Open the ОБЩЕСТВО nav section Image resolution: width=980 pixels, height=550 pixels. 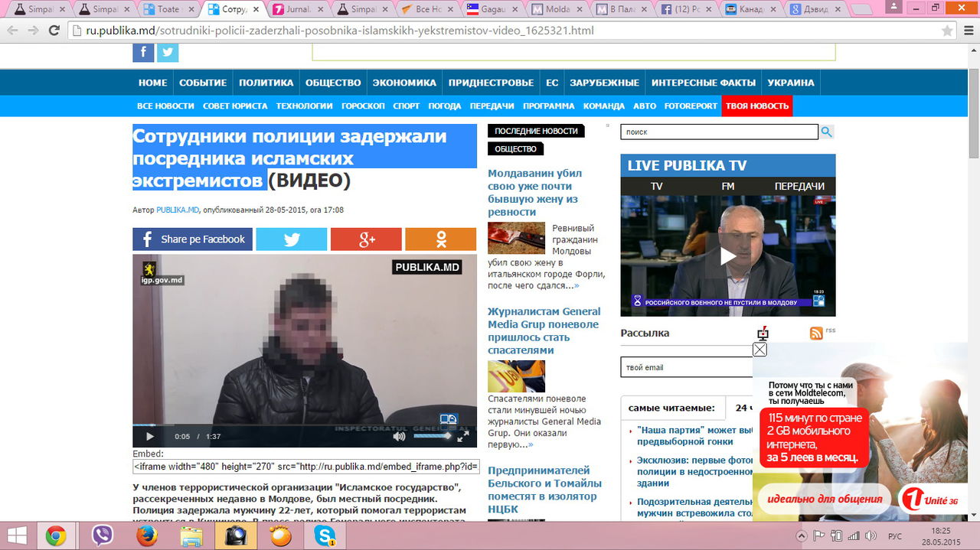333,83
